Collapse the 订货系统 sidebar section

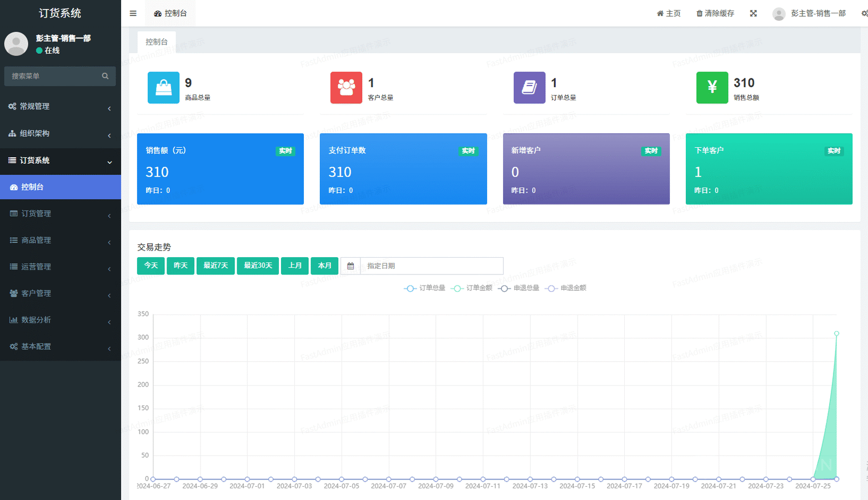point(60,161)
